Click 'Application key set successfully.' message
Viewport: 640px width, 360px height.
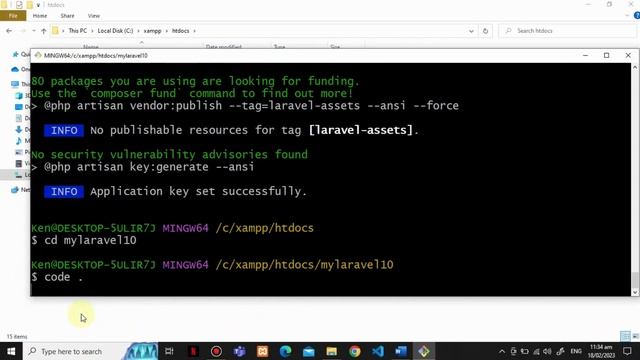pos(198,191)
